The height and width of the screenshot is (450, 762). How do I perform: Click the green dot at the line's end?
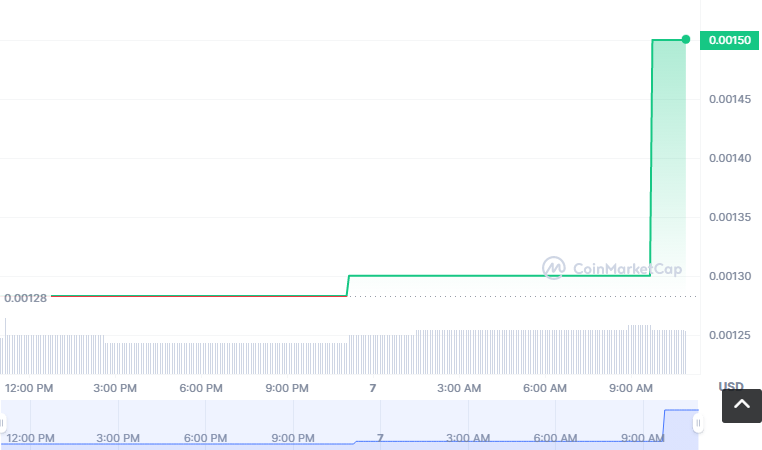pyautogui.click(x=686, y=39)
